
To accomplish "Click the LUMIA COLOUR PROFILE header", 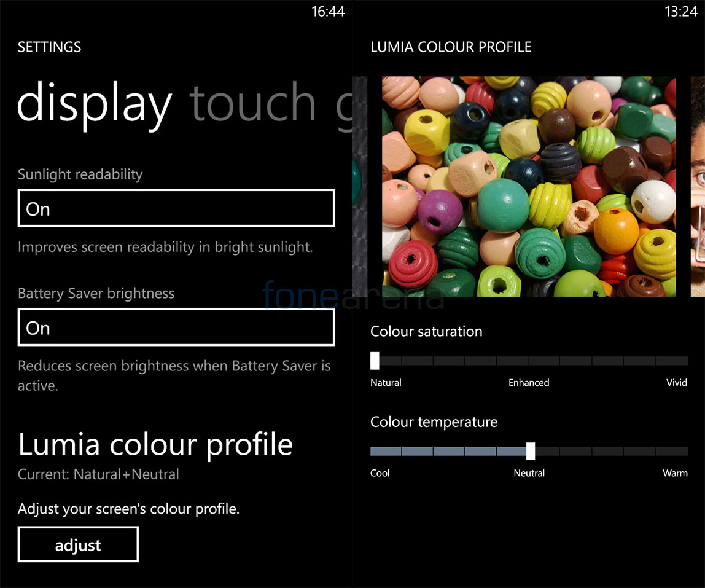I will coord(451,47).
